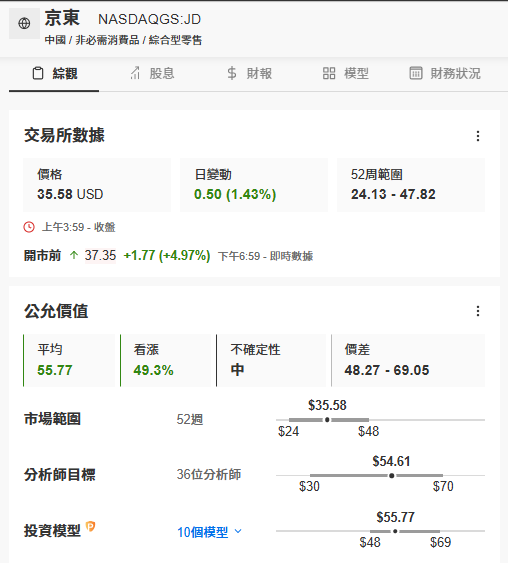This screenshot has height=563, width=508.
Task: Click the 價差 48.27 - 69.05 card
Action: pyautogui.click(x=408, y=360)
